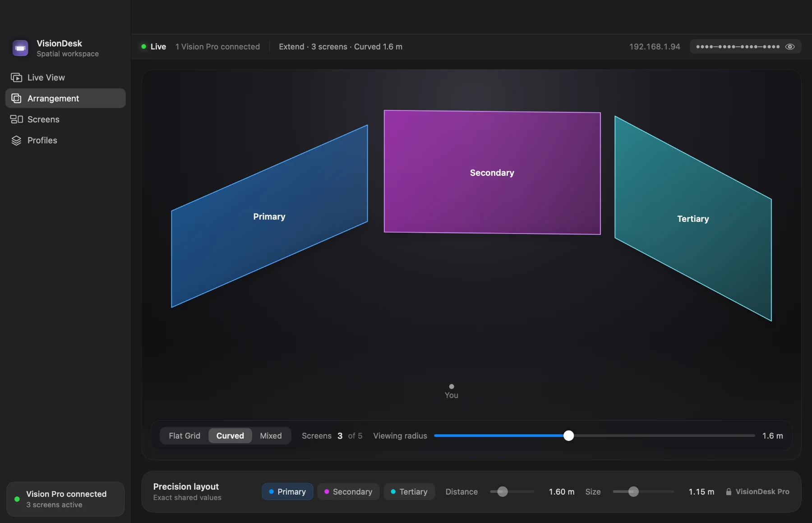Select the Primary screen chip

[287, 491]
